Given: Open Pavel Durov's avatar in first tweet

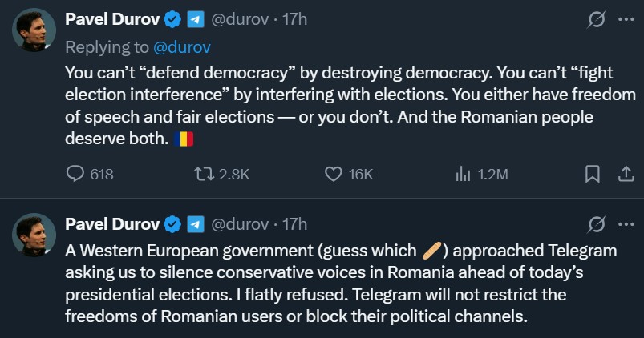Looking at the screenshot, I should [x=32, y=30].
